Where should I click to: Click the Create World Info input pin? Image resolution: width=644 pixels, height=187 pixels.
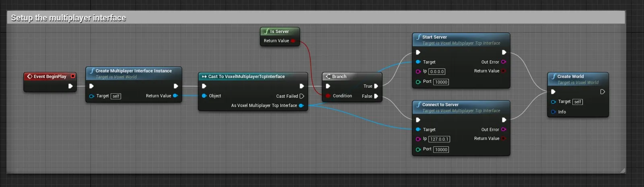click(553, 112)
